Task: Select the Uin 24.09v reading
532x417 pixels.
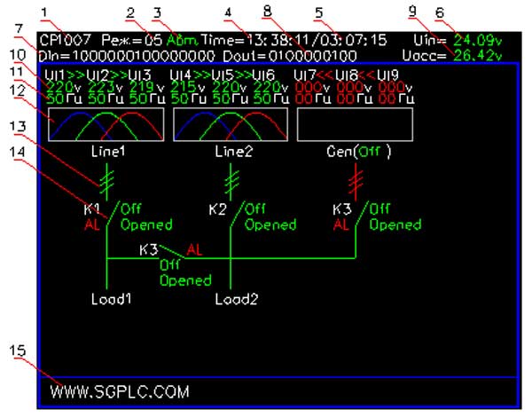Action: pos(458,41)
